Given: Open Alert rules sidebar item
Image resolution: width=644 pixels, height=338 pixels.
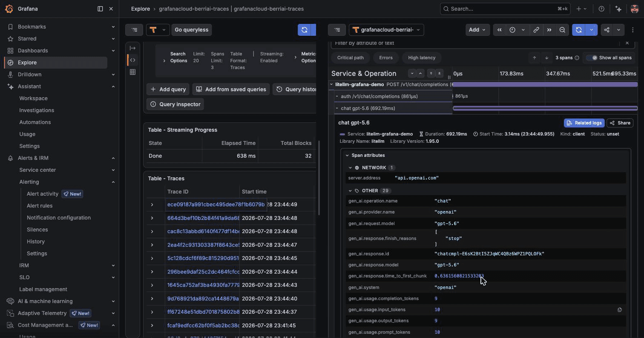Looking at the screenshot, I should 40,206.
